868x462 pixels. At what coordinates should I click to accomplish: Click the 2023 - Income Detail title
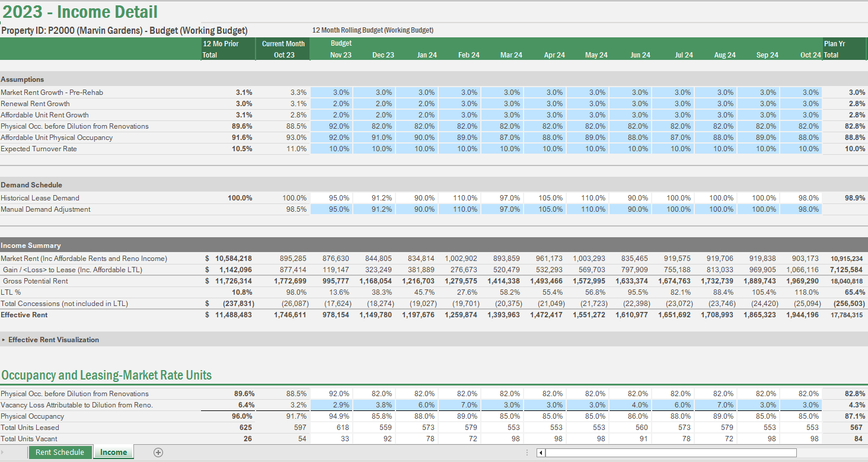point(80,11)
